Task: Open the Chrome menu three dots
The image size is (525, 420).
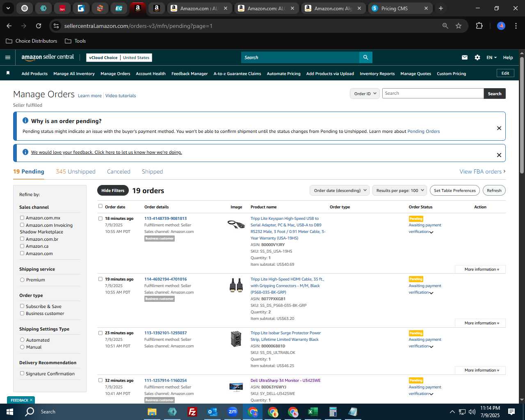Action: (516, 26)
